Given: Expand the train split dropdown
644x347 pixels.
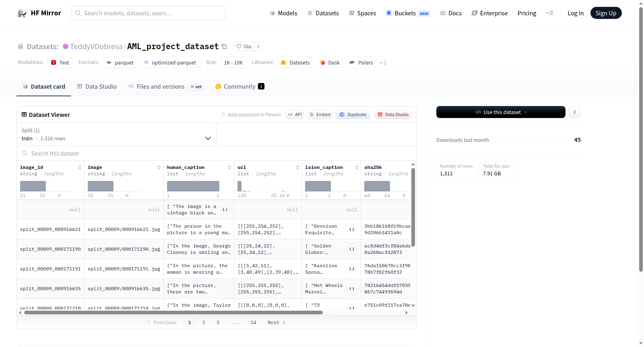Looking at the screenshot, I should [116, 134].
